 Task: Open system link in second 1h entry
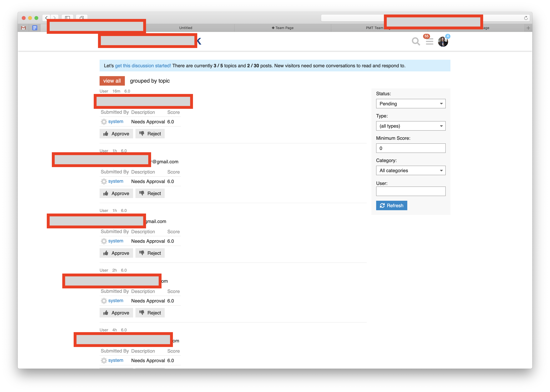point(116,241)
